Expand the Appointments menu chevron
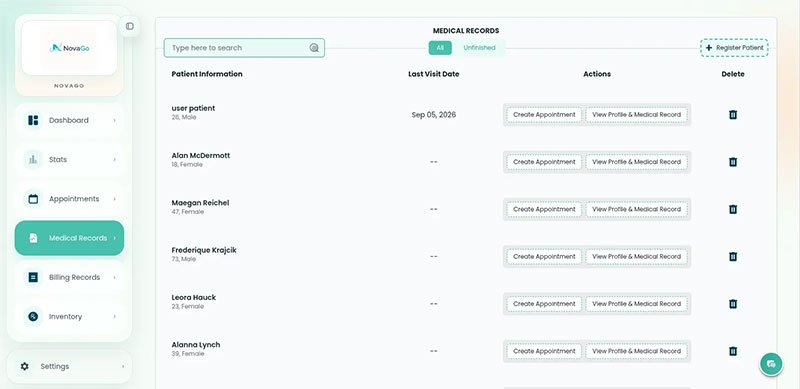Image resolution: width=800 pixels, height=389 pixels. click(114, 199)
